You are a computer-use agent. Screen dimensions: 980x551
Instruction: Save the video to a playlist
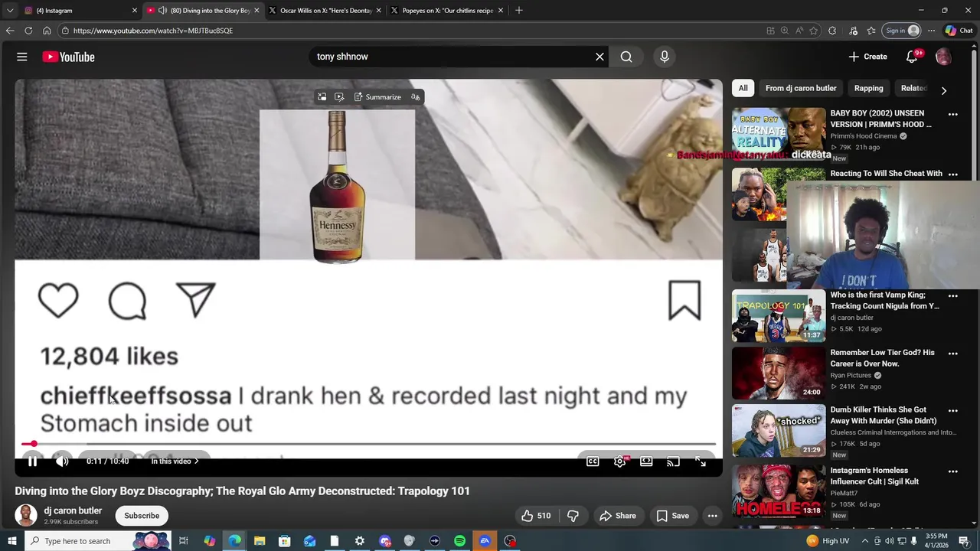coord(673,516)
